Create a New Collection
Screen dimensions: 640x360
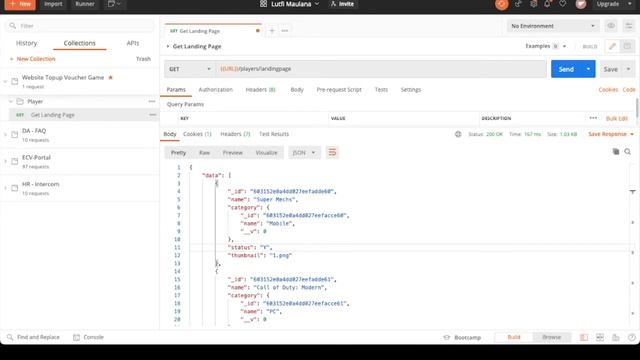(x=33, y=59)
